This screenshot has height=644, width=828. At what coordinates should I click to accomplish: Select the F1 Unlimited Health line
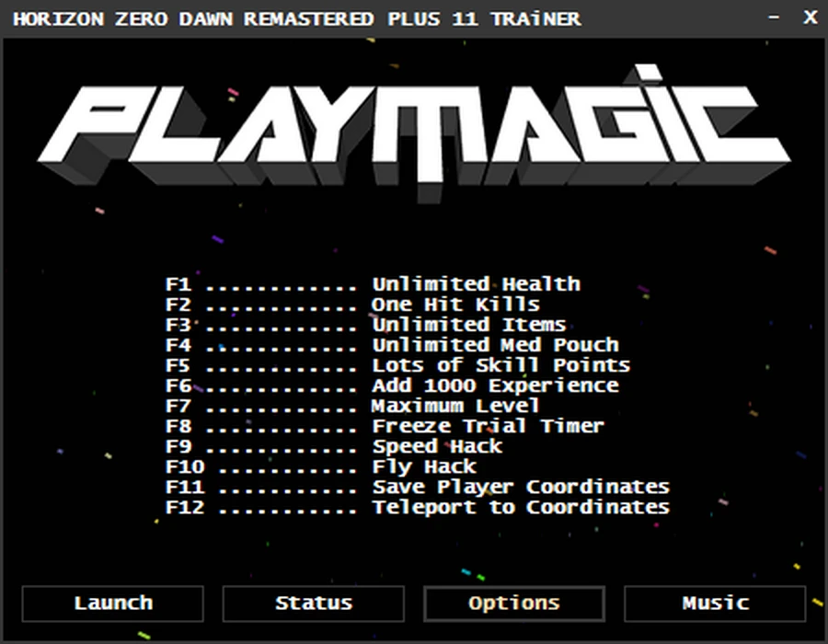(x=373, y=284)
